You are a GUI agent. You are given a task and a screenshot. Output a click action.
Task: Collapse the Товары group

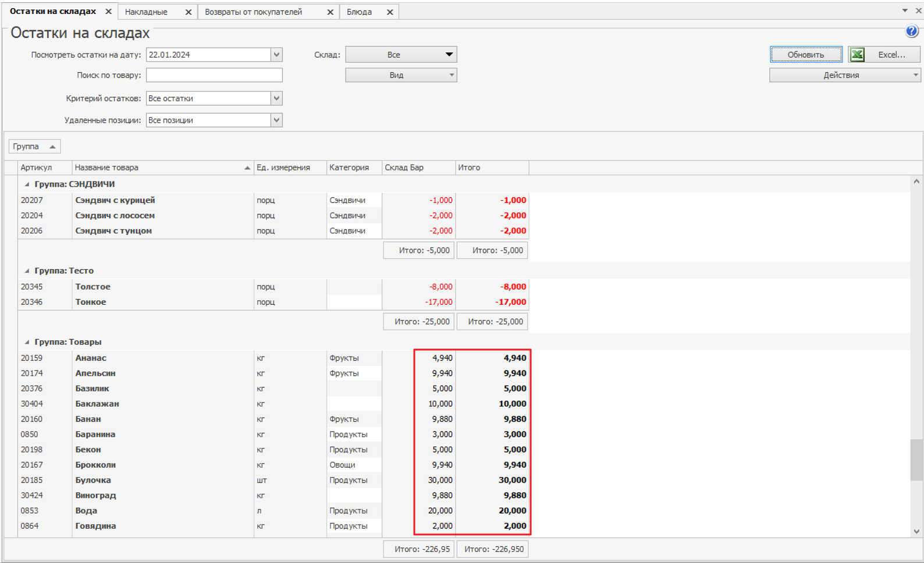[27, 342]
